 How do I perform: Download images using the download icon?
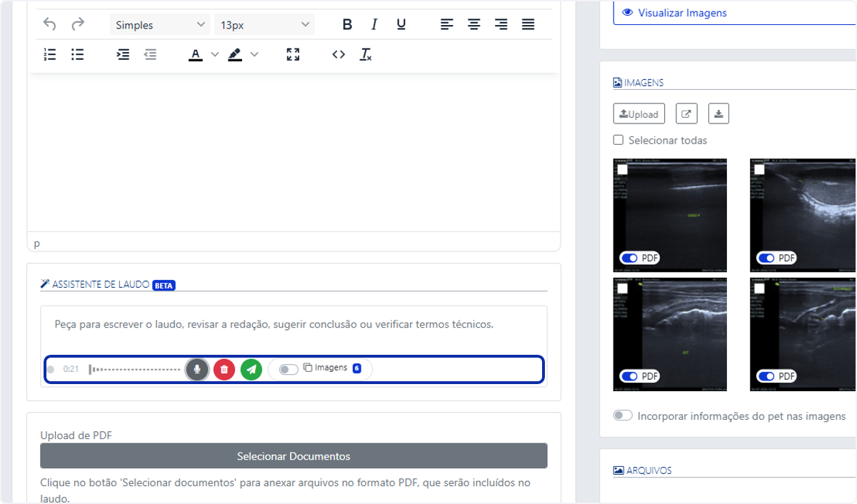[718, 114]
